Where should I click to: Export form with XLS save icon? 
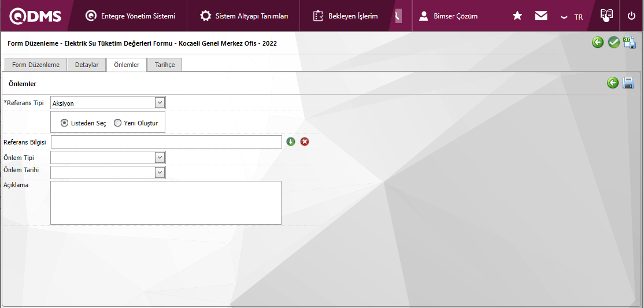pos(630,42)
